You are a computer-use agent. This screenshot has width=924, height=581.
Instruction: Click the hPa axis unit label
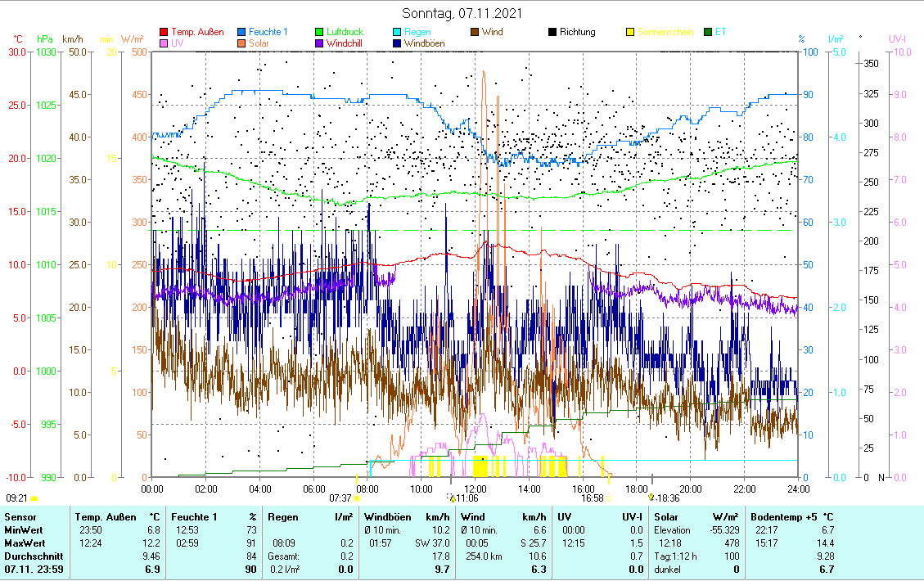[x=44, y=38]
